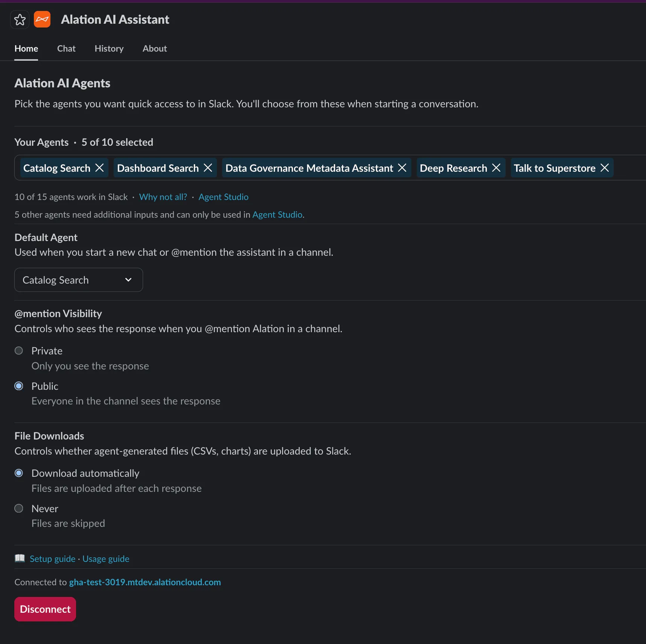The image size is (646, 644).
Task: Select Private mention visibility
Action: 19,350
